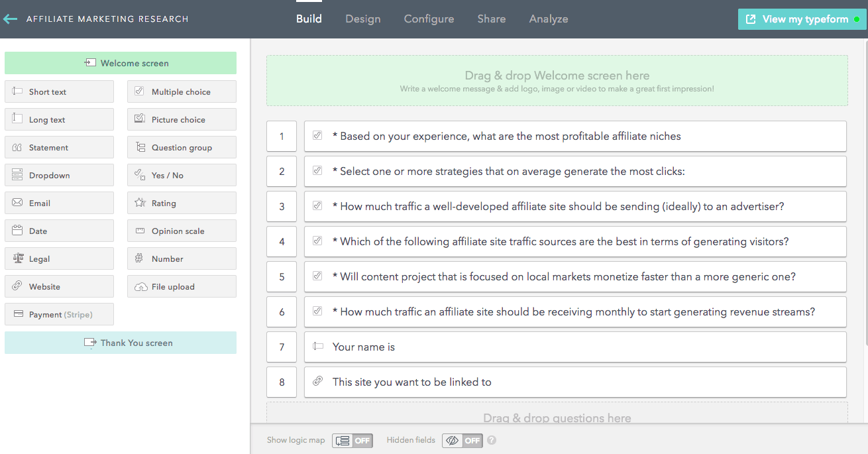
Task: Select question 7 'Your name is'
Action: [575, 347]
